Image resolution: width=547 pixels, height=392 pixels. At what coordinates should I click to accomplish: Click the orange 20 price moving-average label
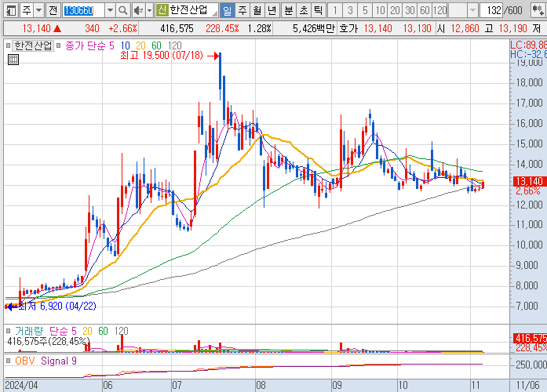coord(140,45)
